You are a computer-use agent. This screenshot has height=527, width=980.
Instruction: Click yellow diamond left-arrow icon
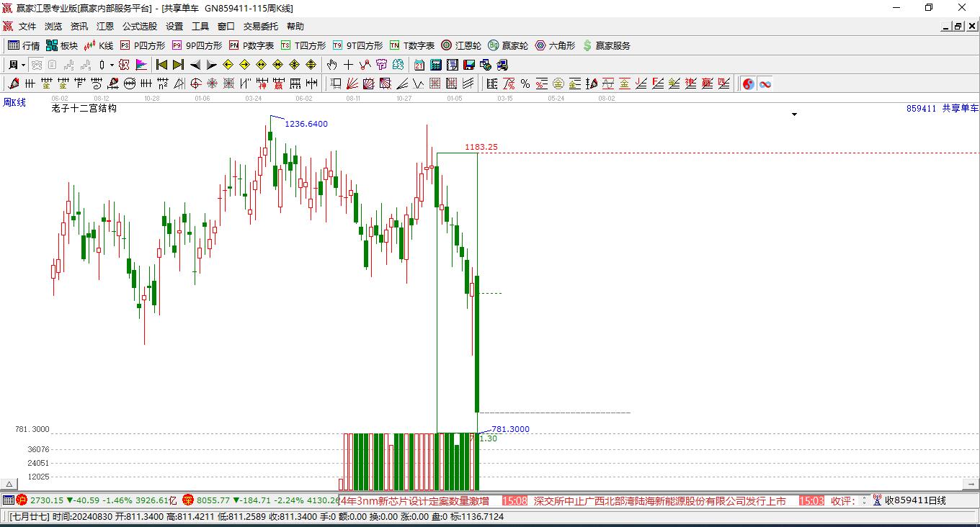(x=228, y=65)
